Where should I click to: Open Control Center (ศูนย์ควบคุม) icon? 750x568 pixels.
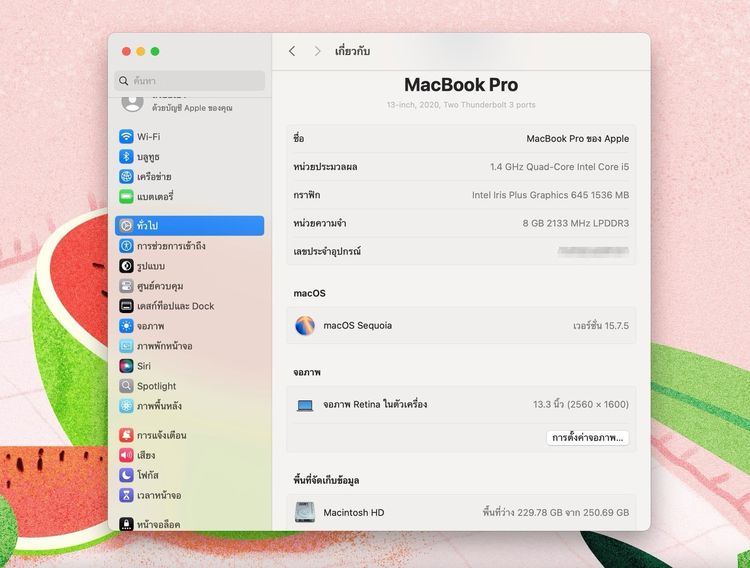tap(126, 286)
